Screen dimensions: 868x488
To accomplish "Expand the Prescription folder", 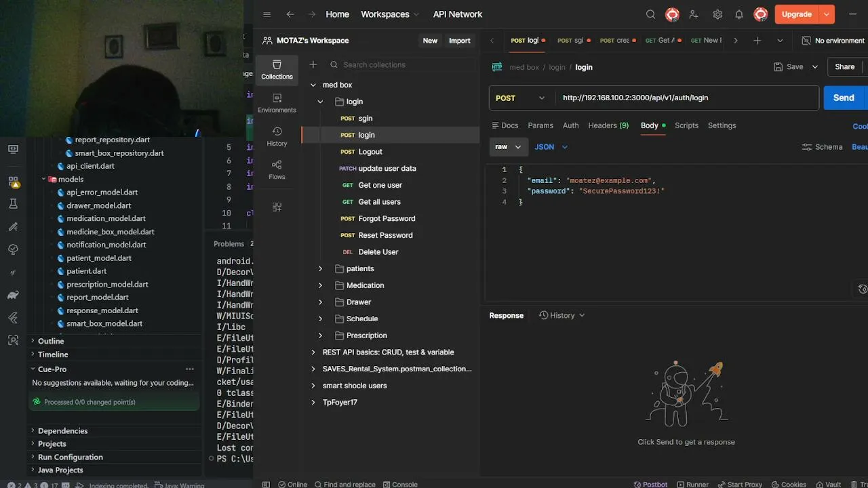I will pos(321,335).
